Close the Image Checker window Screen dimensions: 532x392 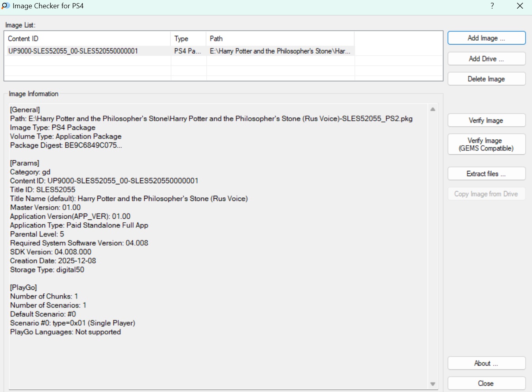pos(520,6)
